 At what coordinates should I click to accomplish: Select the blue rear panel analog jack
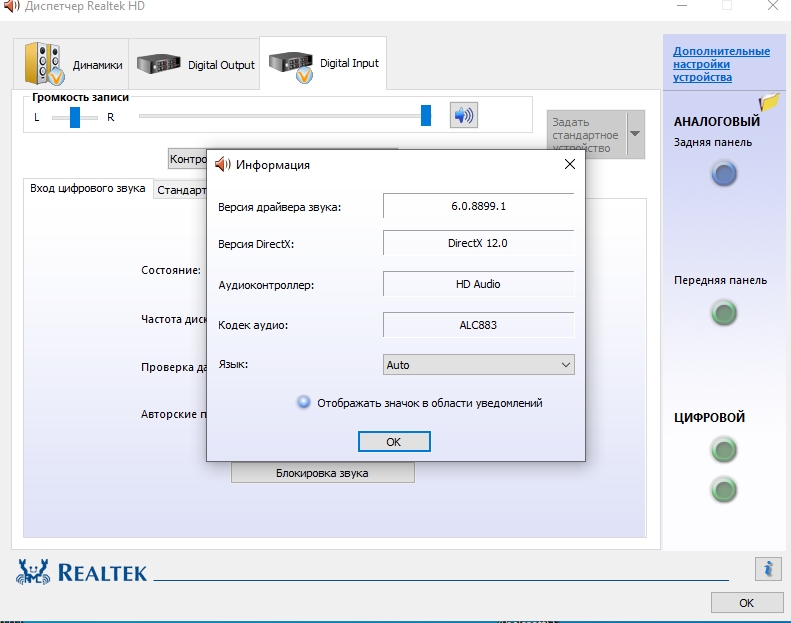pos(724,174)
